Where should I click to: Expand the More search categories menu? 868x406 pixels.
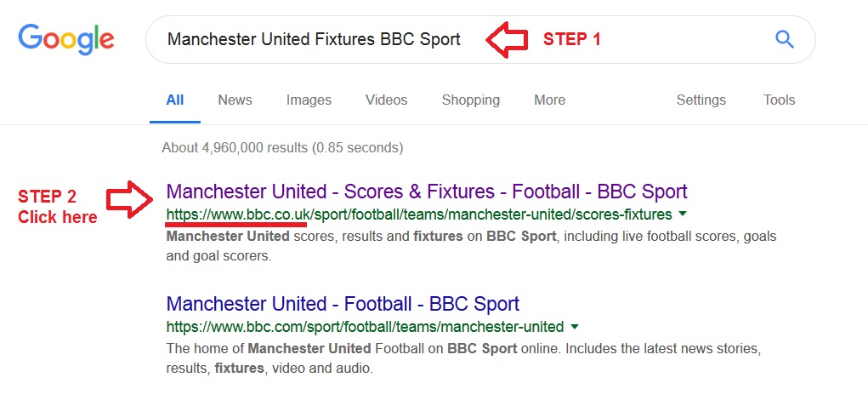click(549, 100)
